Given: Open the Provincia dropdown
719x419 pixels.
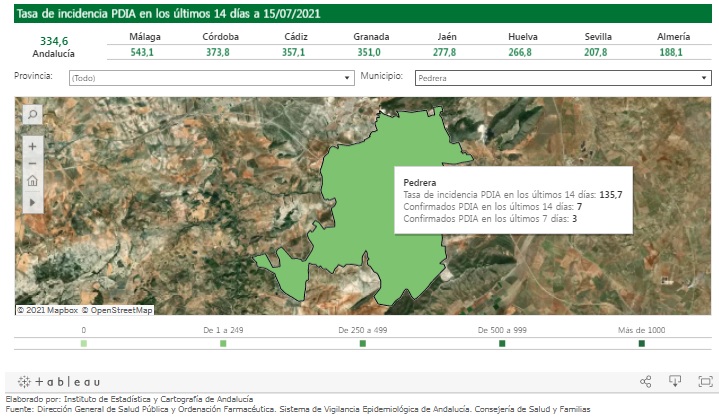Looking at the screenshot, I should [x=211, y=77].
